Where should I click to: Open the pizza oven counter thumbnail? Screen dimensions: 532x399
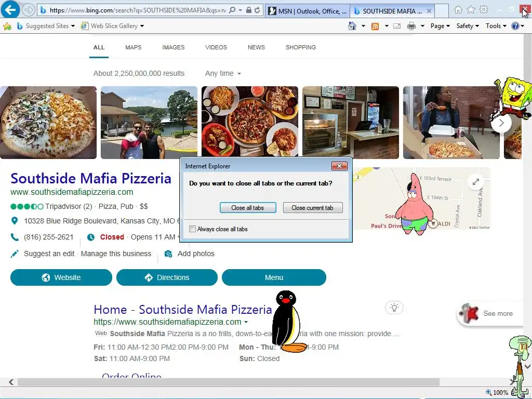(x=351, y=123)
